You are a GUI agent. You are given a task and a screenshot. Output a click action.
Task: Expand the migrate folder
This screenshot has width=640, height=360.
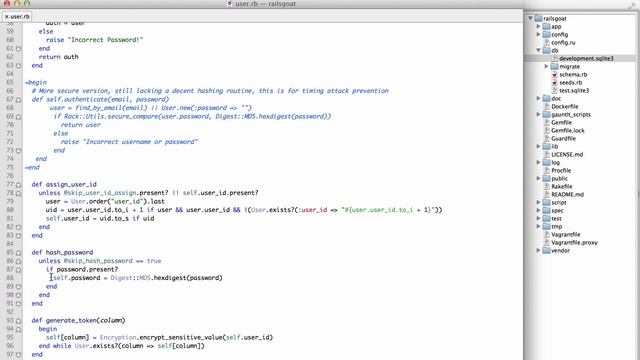pos(547,66)
